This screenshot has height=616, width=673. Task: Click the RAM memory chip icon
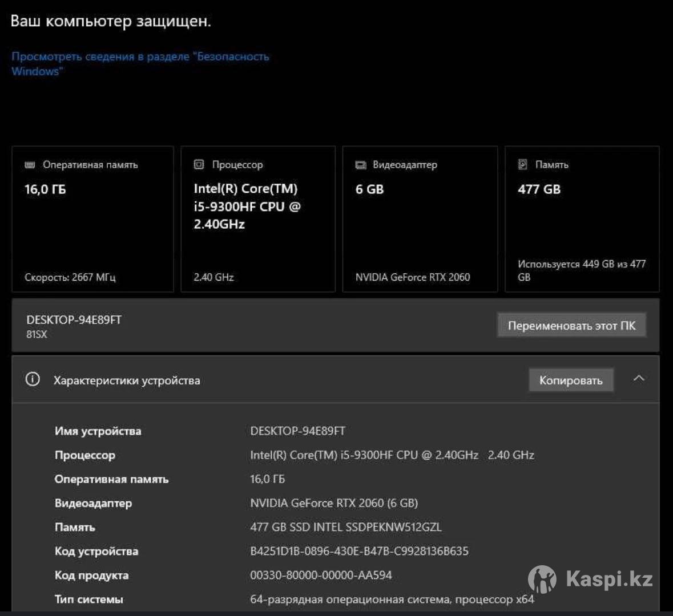(30, 165)
